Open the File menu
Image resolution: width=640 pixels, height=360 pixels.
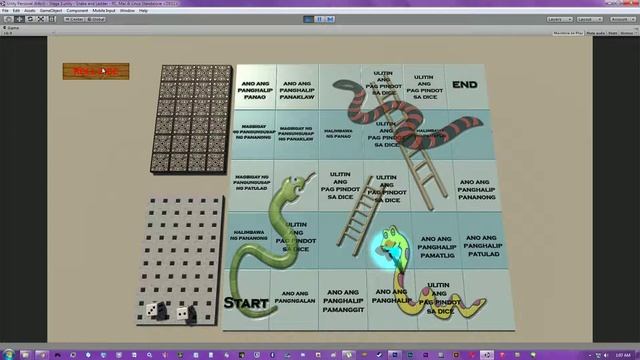pyautogui.click(x=5, y=11)
